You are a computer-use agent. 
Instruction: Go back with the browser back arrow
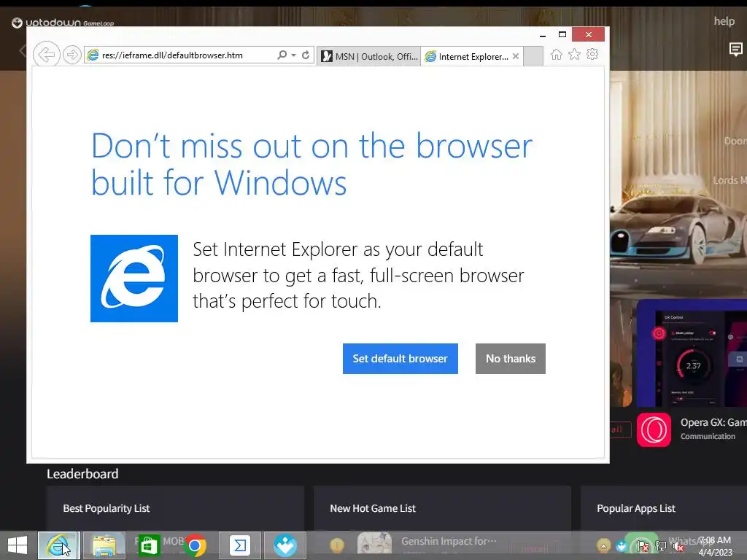[x=46, y=54]
